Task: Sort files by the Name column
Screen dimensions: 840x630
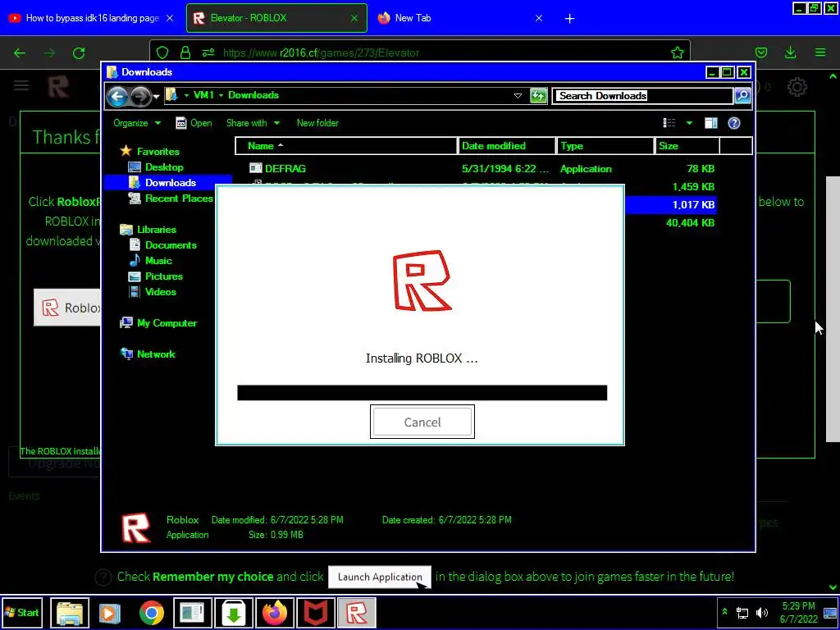Action: 346,146
